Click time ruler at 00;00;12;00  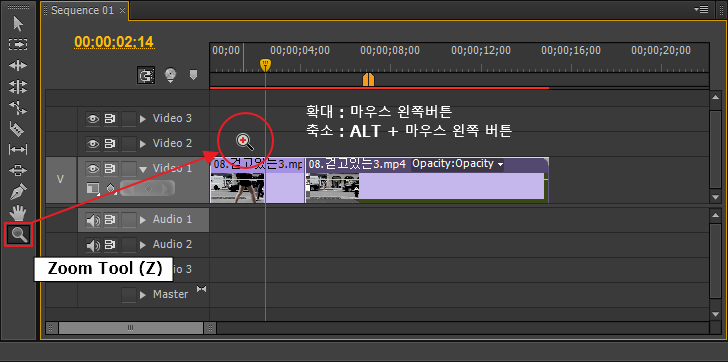[x=481, y=50]
